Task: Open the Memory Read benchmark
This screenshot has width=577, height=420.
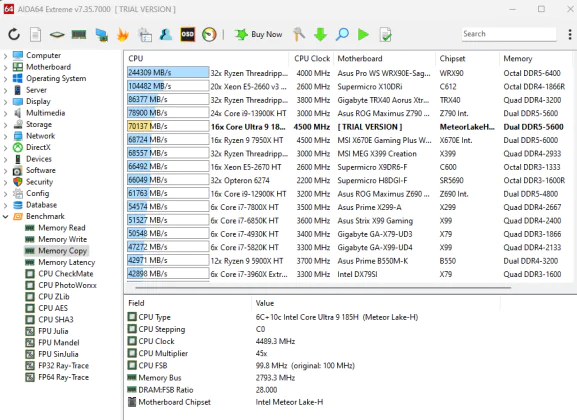Action: pos(62,228)
